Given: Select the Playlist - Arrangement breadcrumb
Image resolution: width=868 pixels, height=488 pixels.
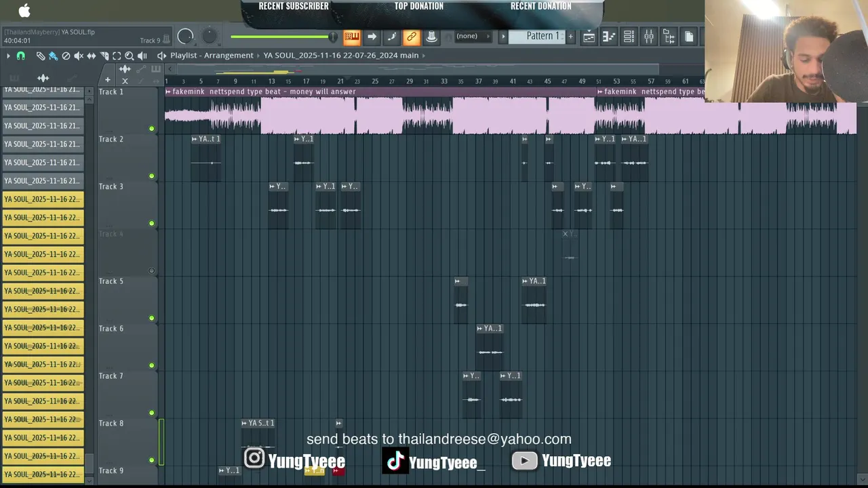Looking at the screenshot, I should coord(212,56).
